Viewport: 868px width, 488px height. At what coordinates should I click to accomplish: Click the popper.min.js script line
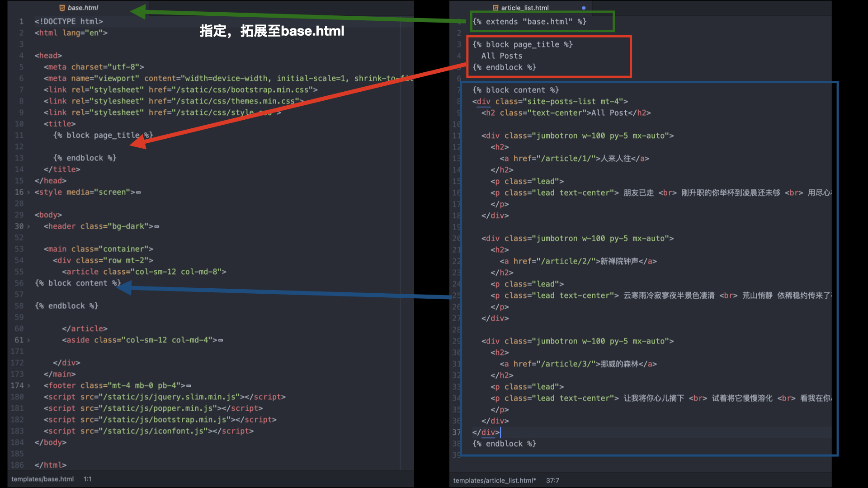pyautogui.click(x=153, y=408)
